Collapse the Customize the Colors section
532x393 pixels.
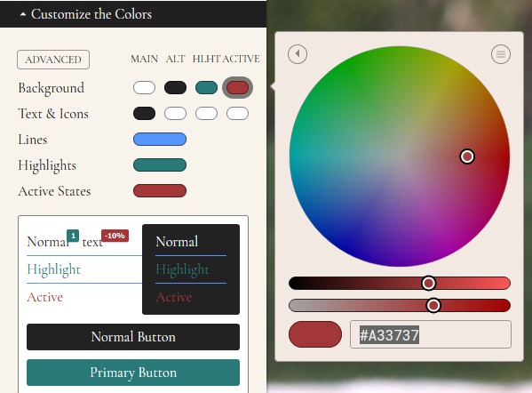(x=86, y=14)
